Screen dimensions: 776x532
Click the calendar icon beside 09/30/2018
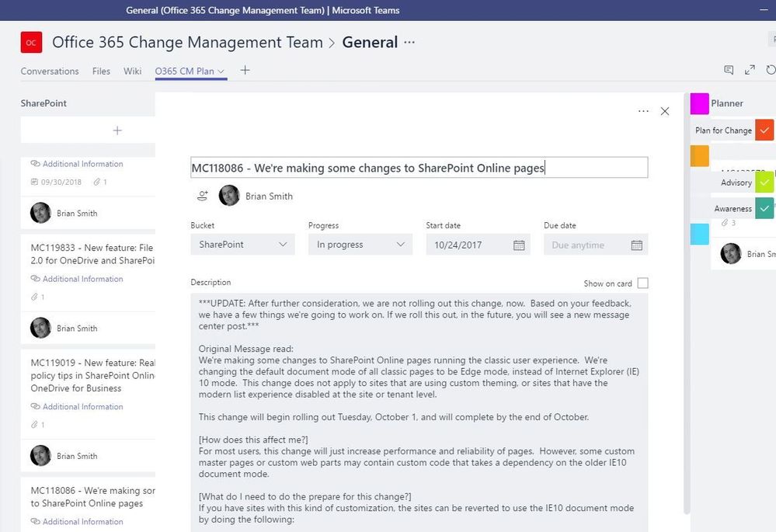pyautogui.click(x=34, y=182)
